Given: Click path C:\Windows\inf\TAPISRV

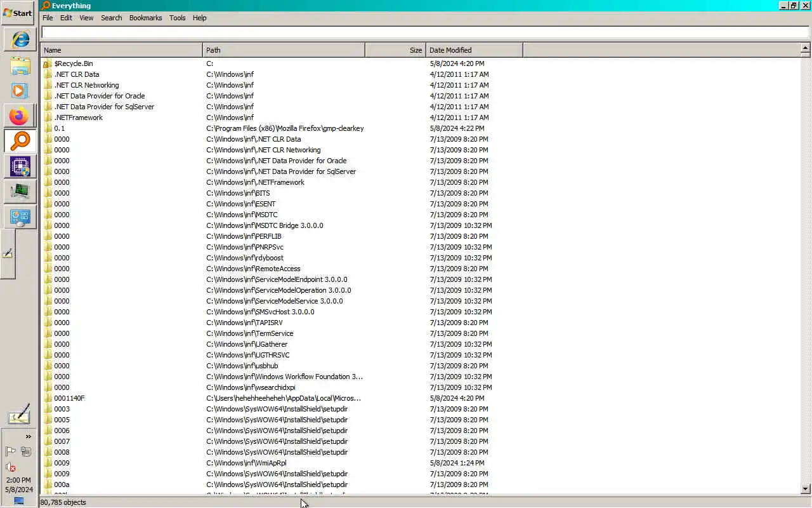Looking at the screenshot, I should [x=244, y=323].
